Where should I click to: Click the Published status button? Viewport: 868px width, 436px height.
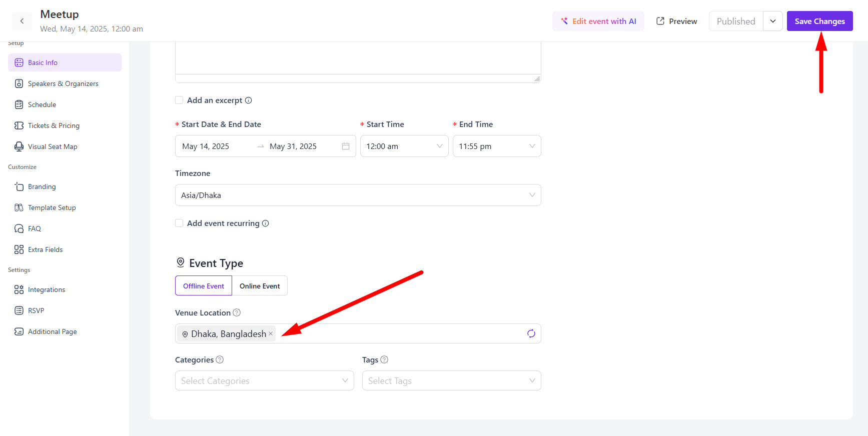click(x=736, y=21)
